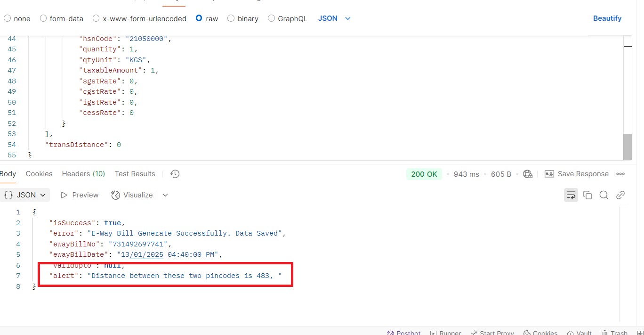Viewport: 644px width, 335px height.
Task: Open the raw body JSON language dropdown
Action: click(335, 18)
